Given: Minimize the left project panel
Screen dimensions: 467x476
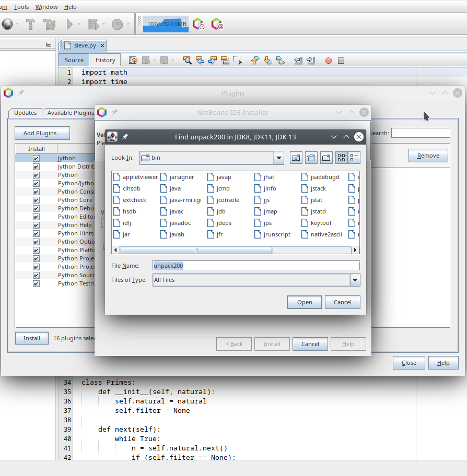Looking at the screenshot, I should (49, 44).
